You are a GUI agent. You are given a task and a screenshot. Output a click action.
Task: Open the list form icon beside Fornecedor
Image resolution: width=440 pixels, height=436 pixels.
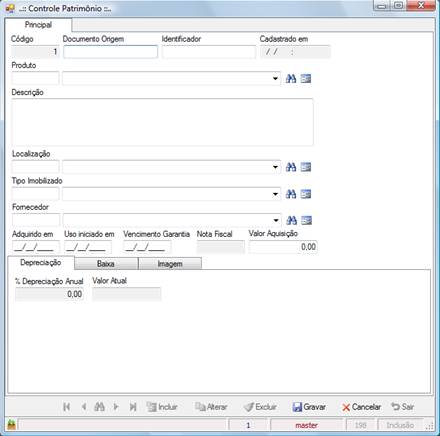(306, 220)
